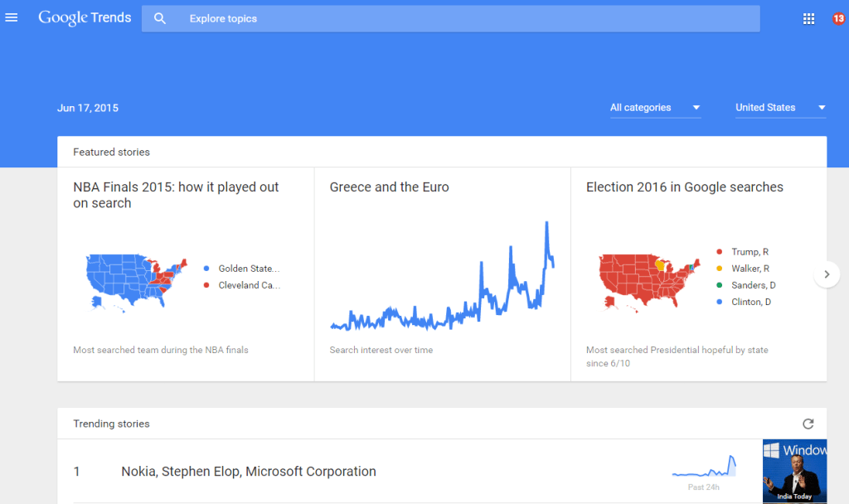Open the hamburger main menu

coord(12,18)
